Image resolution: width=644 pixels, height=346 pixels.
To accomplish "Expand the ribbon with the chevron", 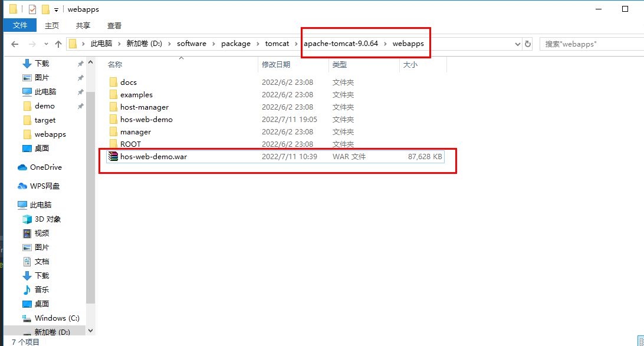I will click(x=636, y=26).
